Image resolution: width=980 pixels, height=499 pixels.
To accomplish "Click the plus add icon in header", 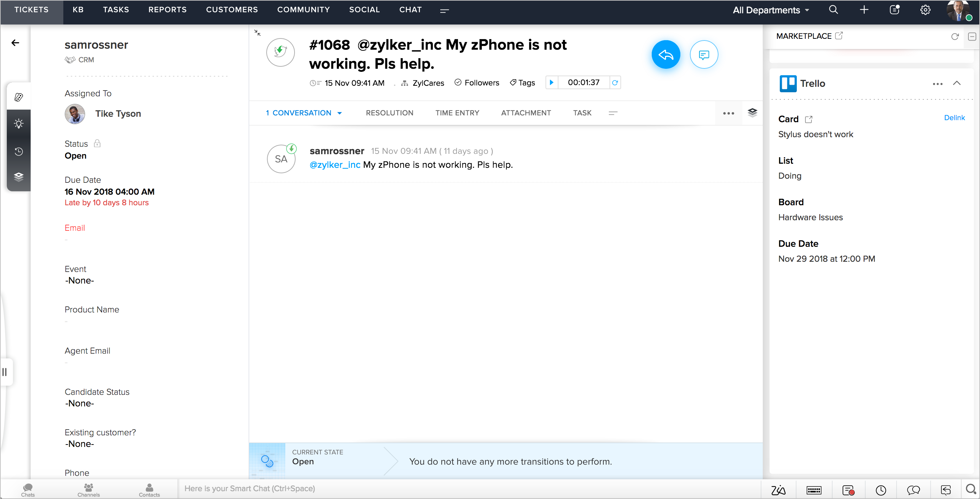I will point(864,10).
